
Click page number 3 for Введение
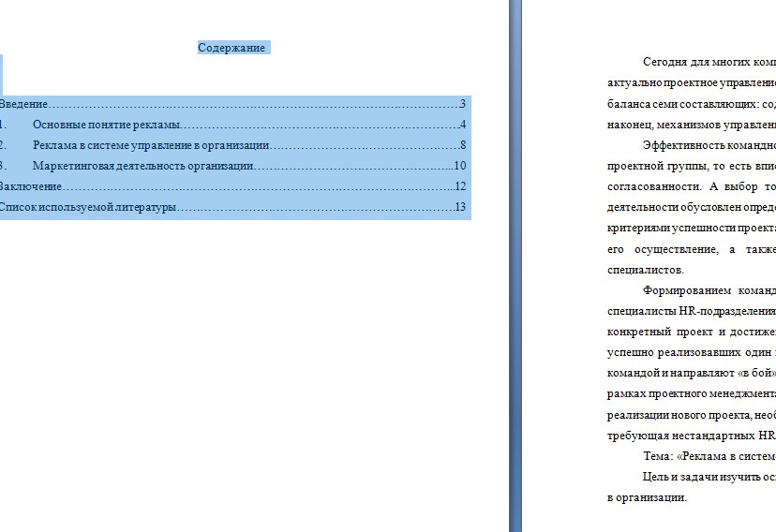click(x=463, y=104)
